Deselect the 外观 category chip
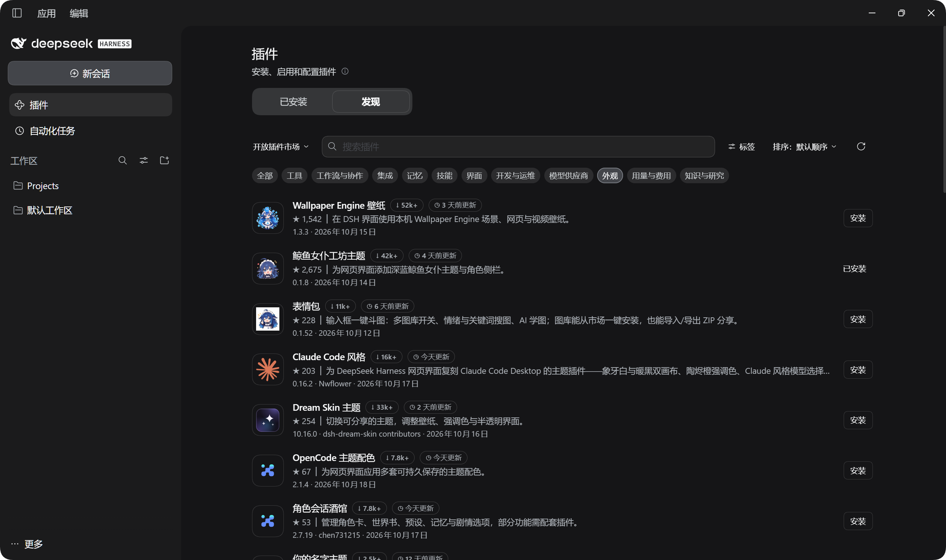Viewport: 946px width, 560px height. (x=610, y=175)
